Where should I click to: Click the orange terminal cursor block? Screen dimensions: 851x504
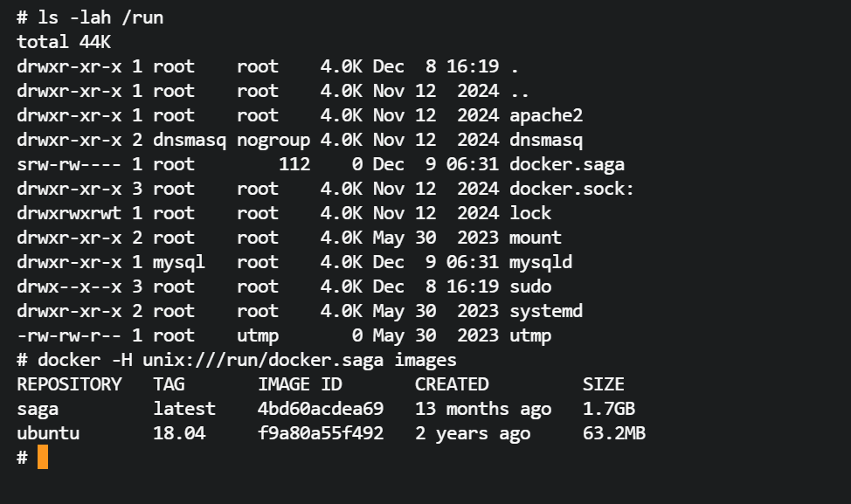pyautogui.click(x=43, y=457)
